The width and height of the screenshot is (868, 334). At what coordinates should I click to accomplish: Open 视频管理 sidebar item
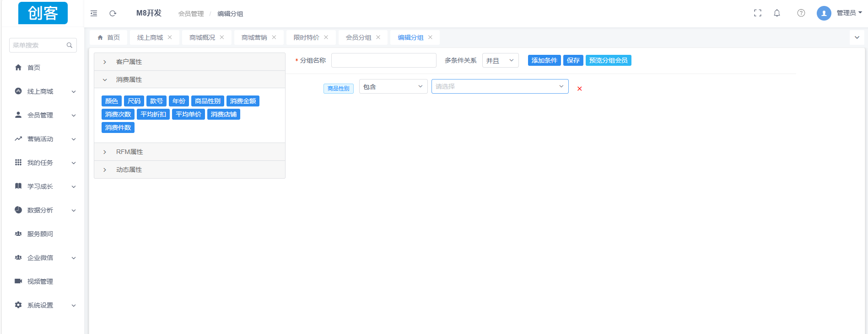click(x=43, y=281)
